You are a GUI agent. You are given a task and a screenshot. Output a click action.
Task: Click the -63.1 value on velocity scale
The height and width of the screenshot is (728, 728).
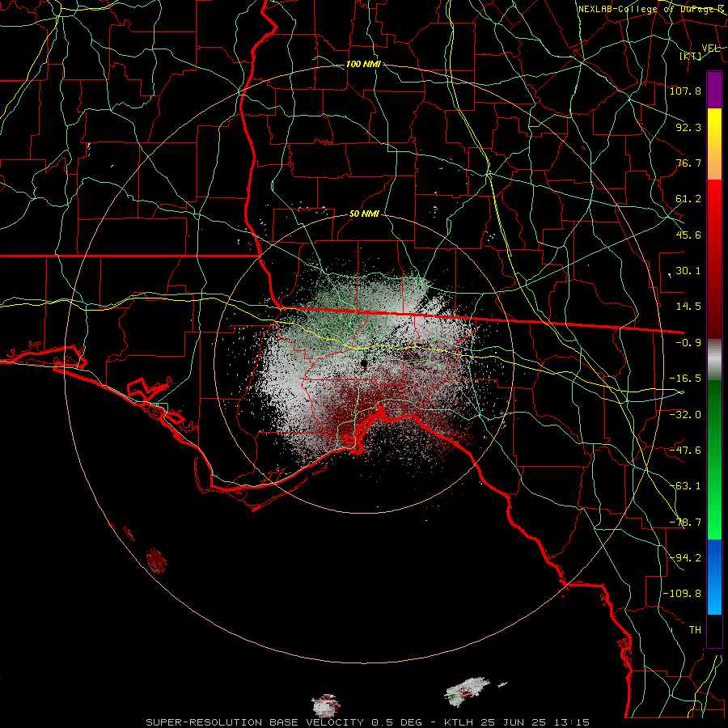click(685, 486)
